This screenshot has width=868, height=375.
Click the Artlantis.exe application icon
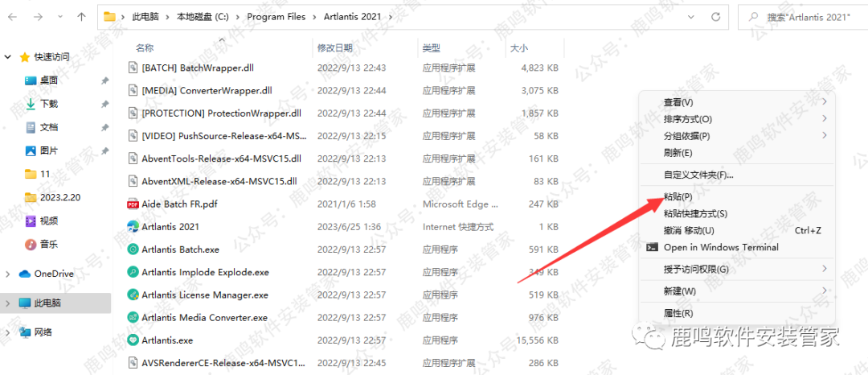point(133,340)
